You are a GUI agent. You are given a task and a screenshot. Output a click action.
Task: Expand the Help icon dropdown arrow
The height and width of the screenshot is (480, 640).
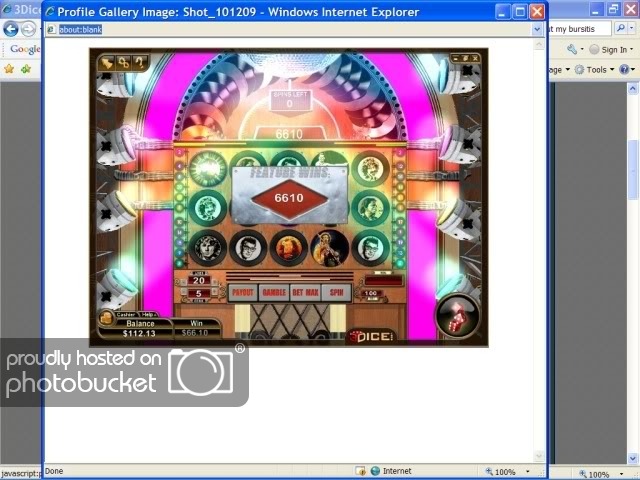[x=633, y=70]
